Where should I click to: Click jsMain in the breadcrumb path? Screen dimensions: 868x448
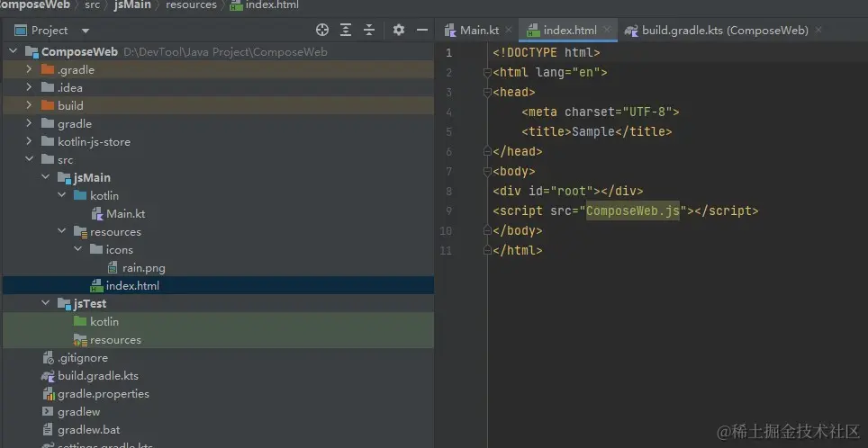pyautogui.click(x=132, y=5)
